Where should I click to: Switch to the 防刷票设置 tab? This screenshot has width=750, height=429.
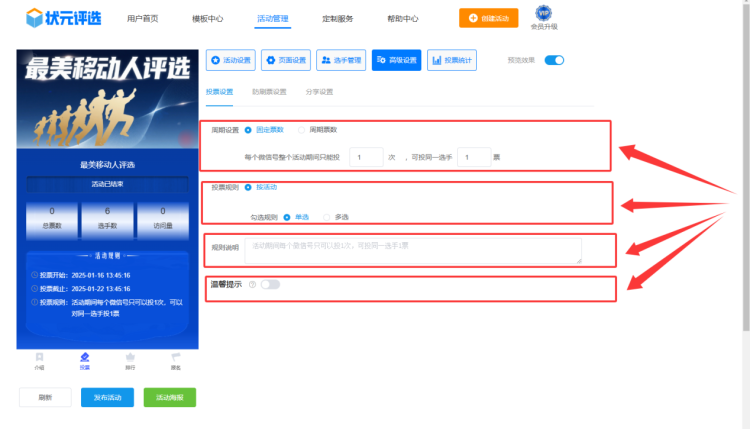[x=269, y=92]
